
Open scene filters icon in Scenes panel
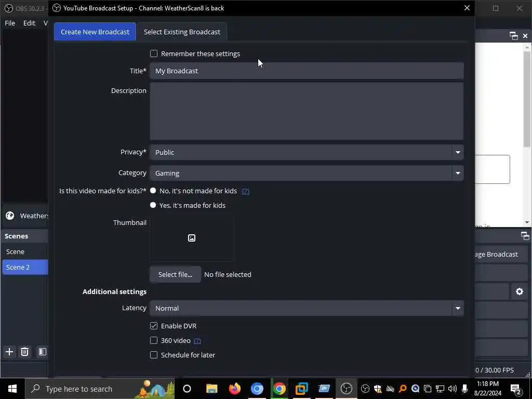(43, 352)
